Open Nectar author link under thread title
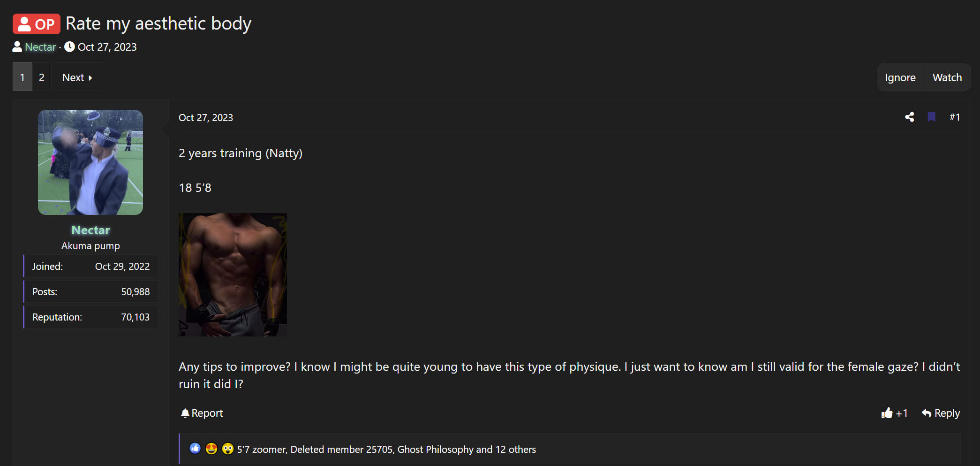 tap(40, 47)
